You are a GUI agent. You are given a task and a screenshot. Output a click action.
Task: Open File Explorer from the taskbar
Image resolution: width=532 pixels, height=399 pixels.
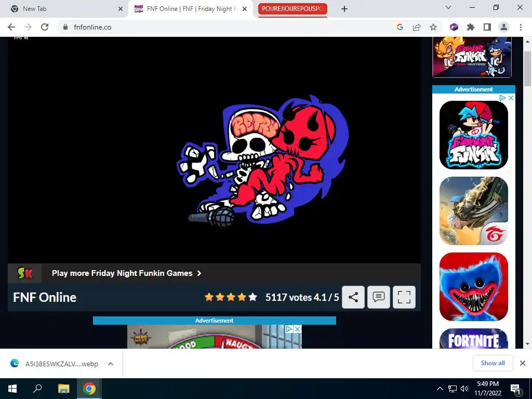tap(63, 389)
